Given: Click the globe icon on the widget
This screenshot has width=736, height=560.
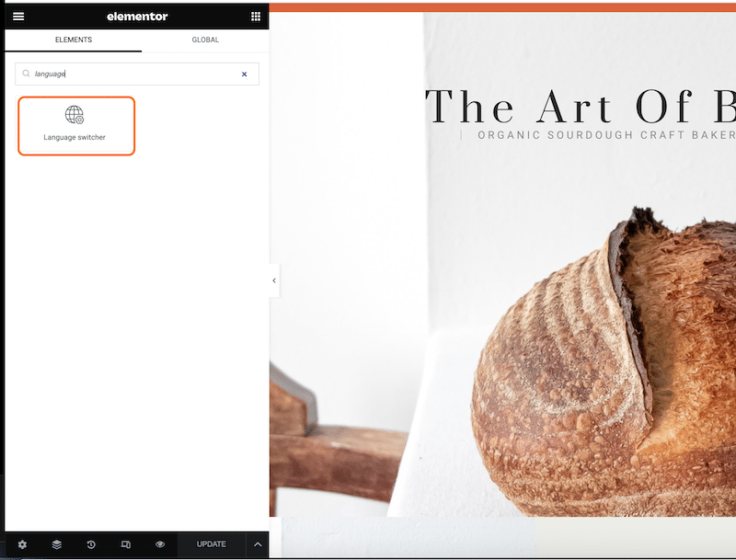Looking at the screenshot, I should [x=75, y=114].
